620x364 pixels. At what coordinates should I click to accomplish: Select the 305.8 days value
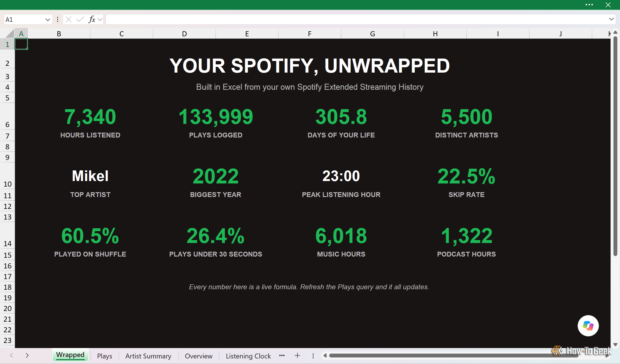pos(341,117)
